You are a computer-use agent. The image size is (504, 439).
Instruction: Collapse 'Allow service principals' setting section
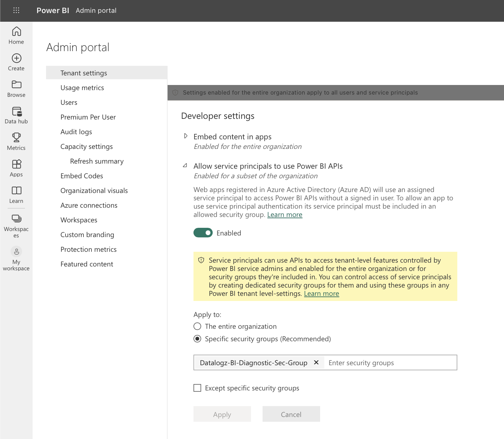185,166
